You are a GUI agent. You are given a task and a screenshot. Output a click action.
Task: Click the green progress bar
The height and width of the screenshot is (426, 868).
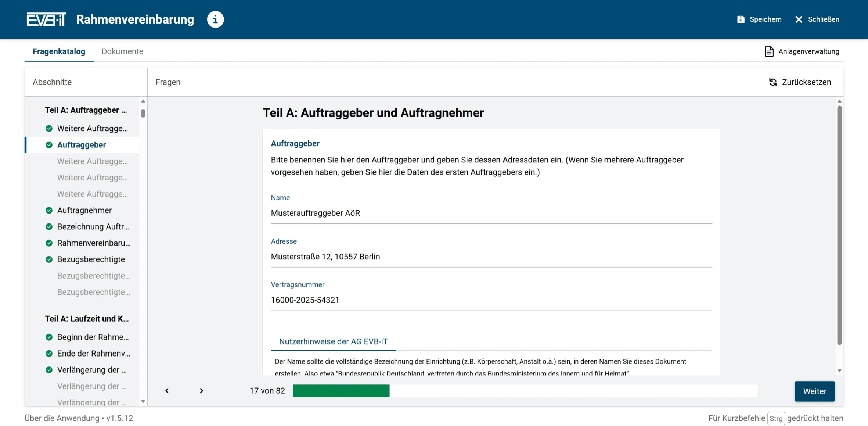[x=341, y=391]
